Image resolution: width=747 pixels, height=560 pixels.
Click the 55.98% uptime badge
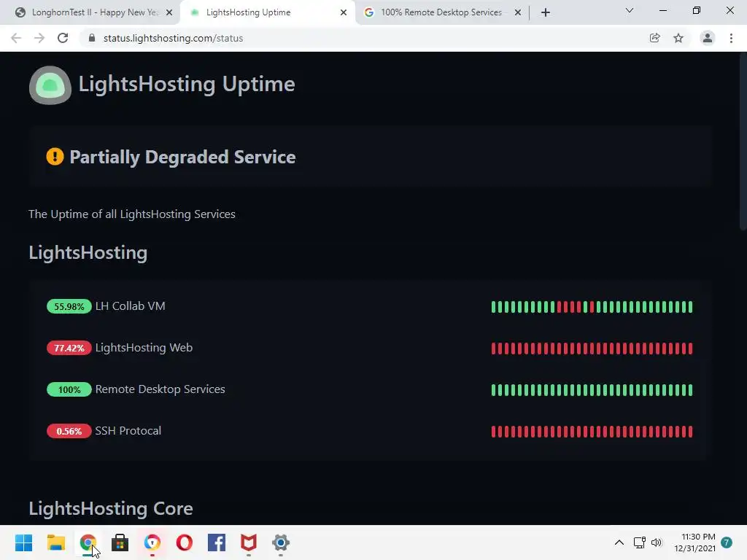[69, 306]
